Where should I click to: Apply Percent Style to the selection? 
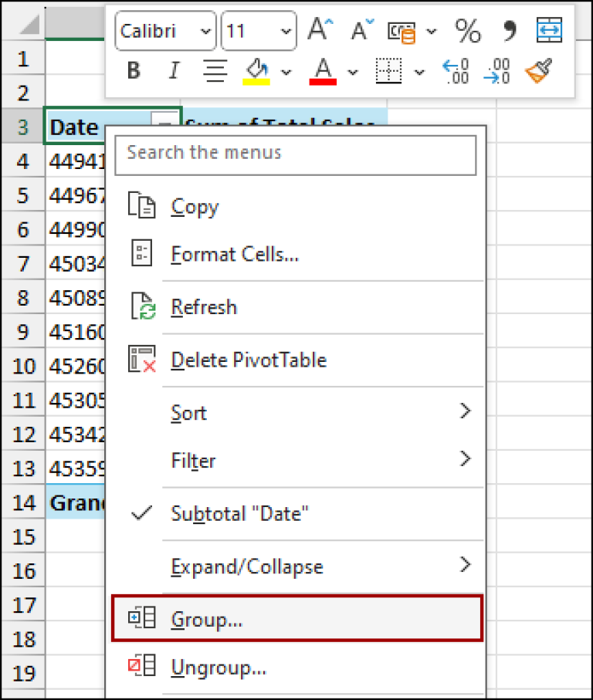(466, 31)
